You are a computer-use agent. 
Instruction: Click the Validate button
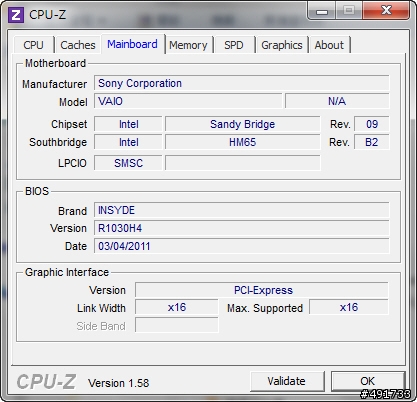[x=287, y=381]
